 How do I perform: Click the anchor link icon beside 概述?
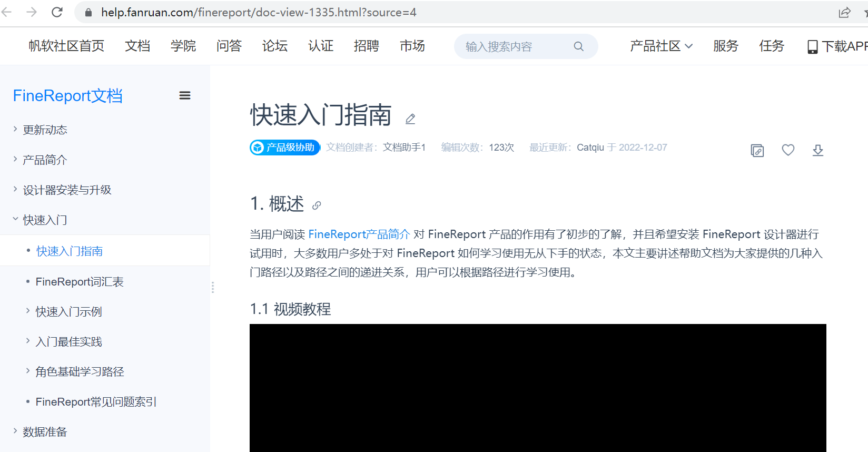point(317,205)
